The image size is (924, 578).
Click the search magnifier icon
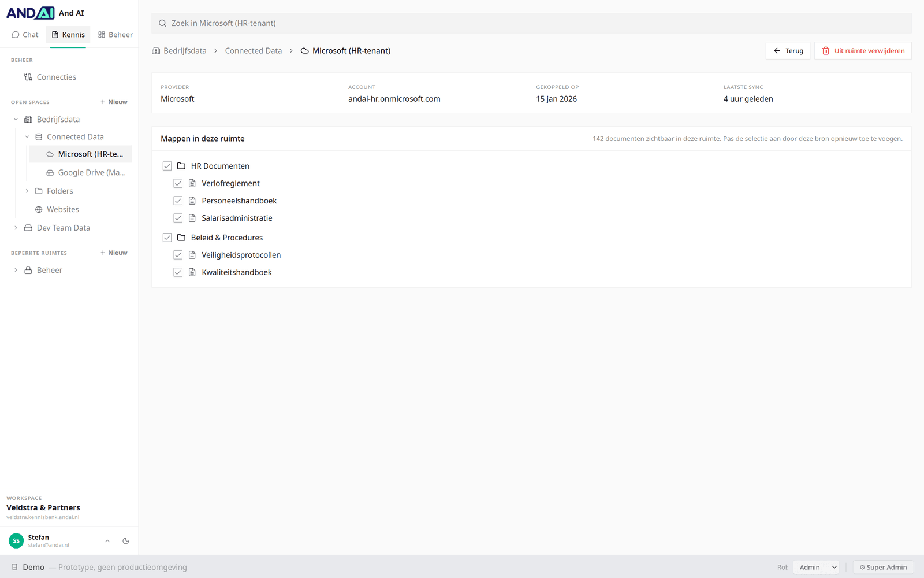coord(163,23)
